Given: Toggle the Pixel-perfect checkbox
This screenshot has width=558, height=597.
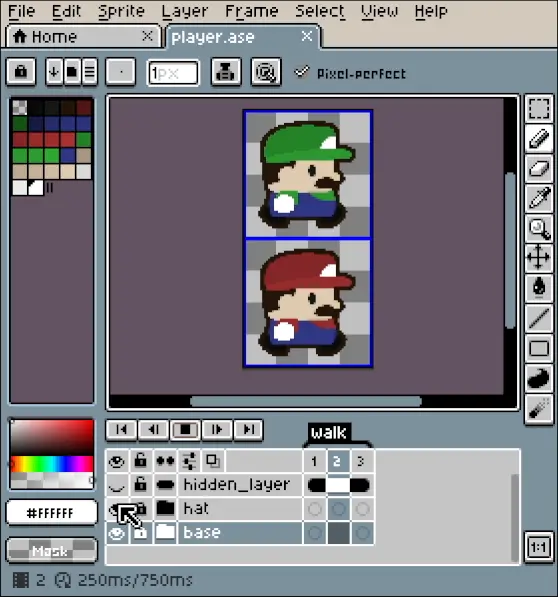Looking at the screenshot, I should pos(350,73).
